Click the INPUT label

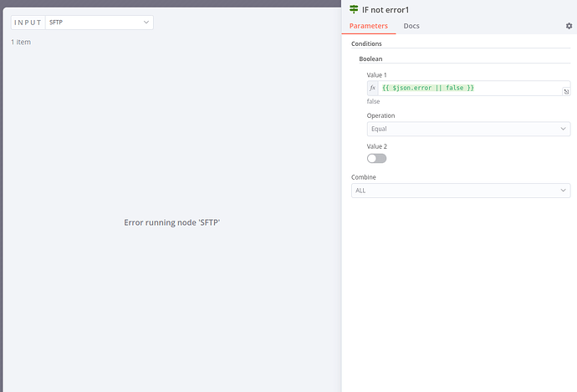(28, 23)
